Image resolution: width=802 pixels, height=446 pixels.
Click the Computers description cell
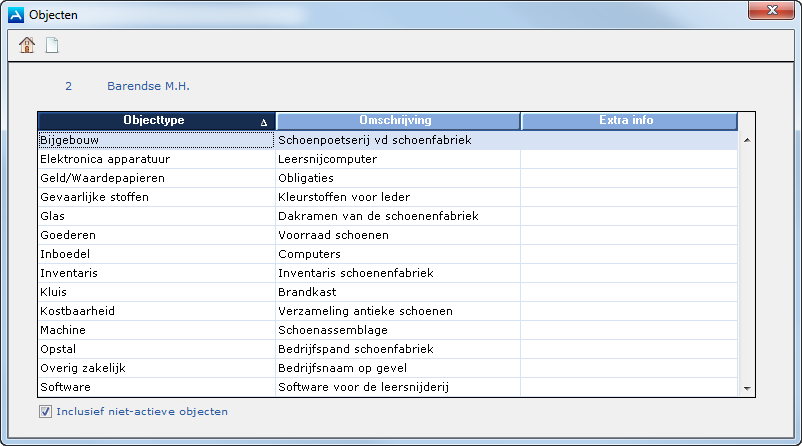coord(398,254)
